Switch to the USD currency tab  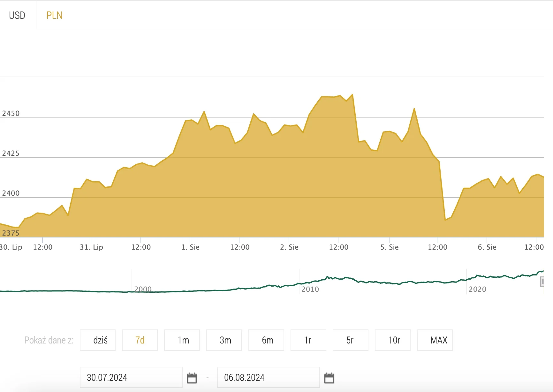tap(17, 15)
